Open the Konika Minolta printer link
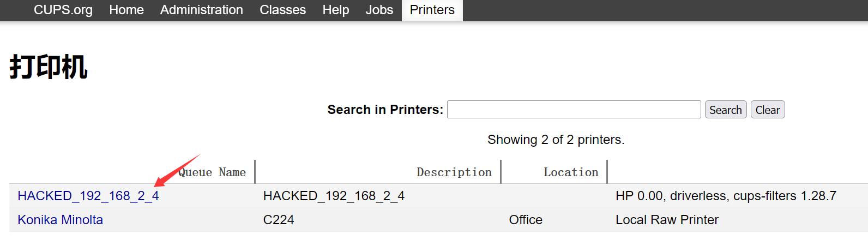 click(61, 220)
